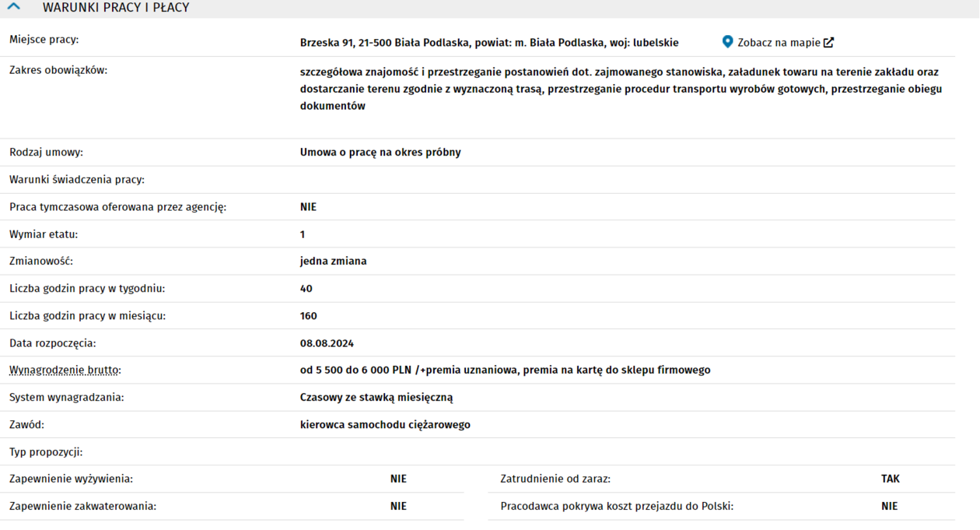Viewport: 980px width, 530px height.
Task: Click the blue map pin icon
Action: [x=727, y=42]
